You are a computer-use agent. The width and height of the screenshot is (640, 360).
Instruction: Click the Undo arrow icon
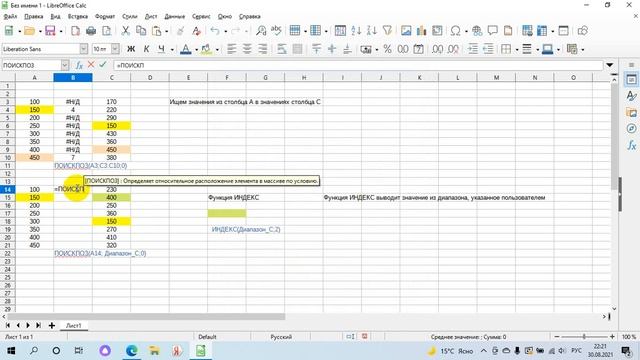tap(215, 31)
